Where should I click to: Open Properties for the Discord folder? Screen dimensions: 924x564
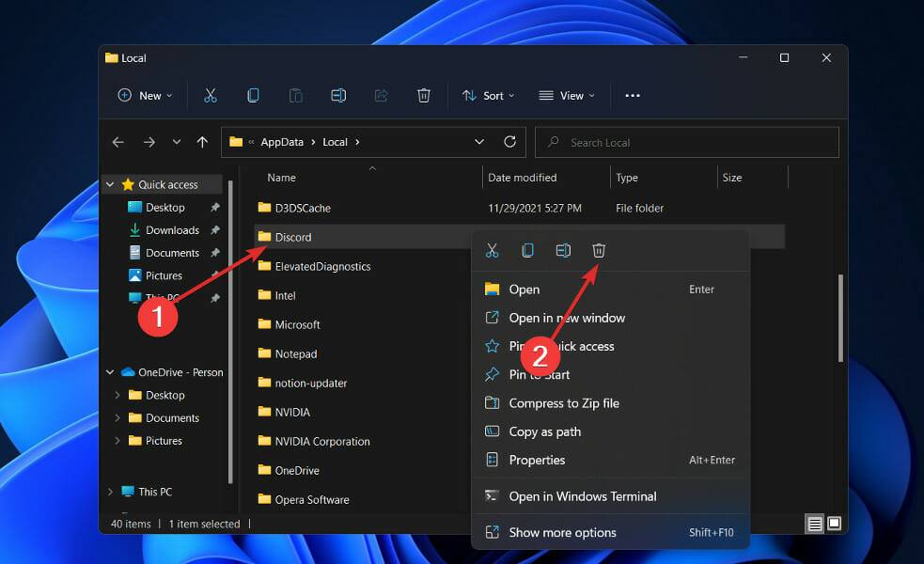click(538, 460)
